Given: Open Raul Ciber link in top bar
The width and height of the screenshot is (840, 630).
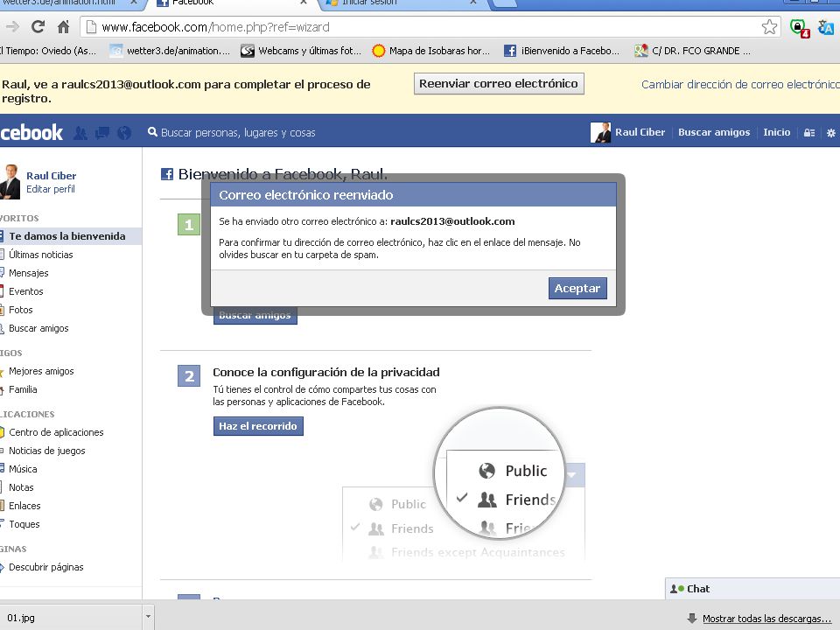Looking at the screenshot, I should point(640,132).
